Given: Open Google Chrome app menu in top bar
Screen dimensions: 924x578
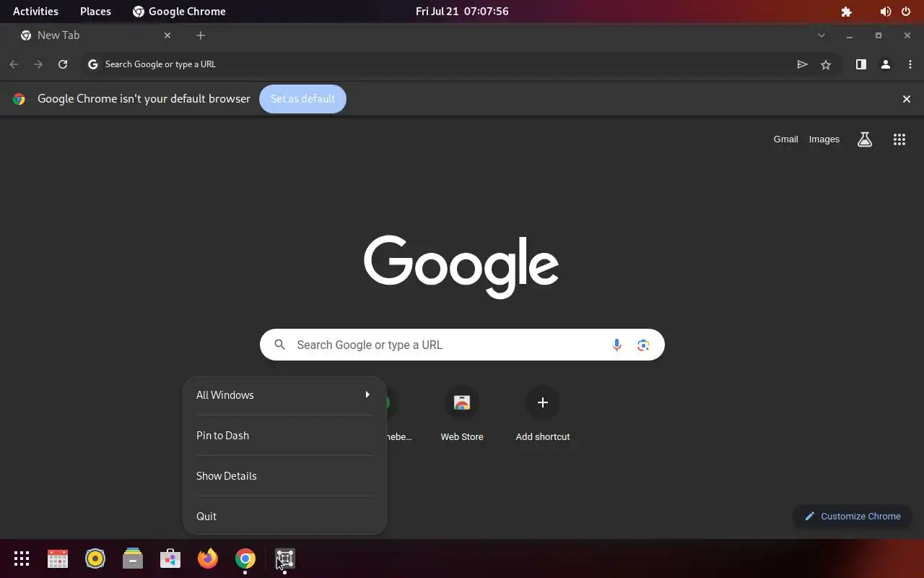Looking at the screenshot, I should click(x=179, y=12).
